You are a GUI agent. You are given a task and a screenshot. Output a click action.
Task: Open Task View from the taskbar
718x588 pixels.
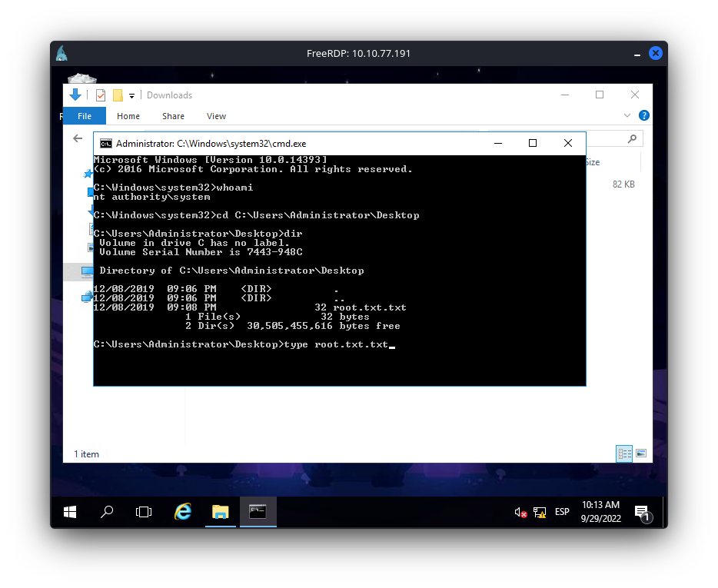click(143, 511)
